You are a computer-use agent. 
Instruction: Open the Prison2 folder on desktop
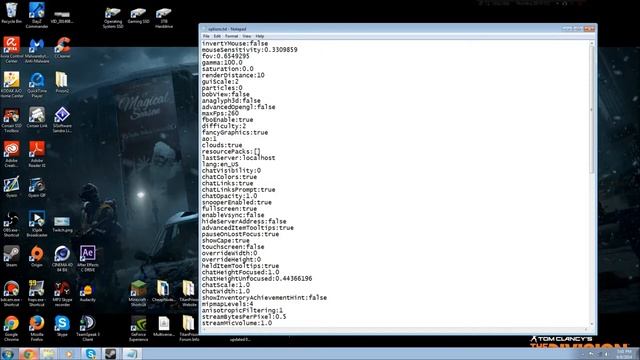(62, 82)
